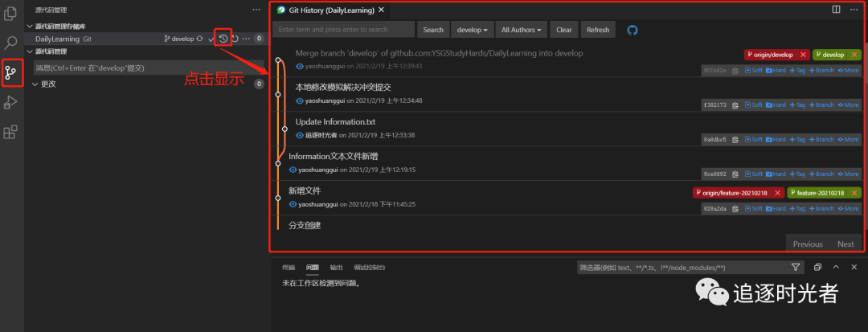Open the Explorer view in activity bar
The width and height of the screenshot is (868, 332).
pyautogui.click(x=11, y=13)
